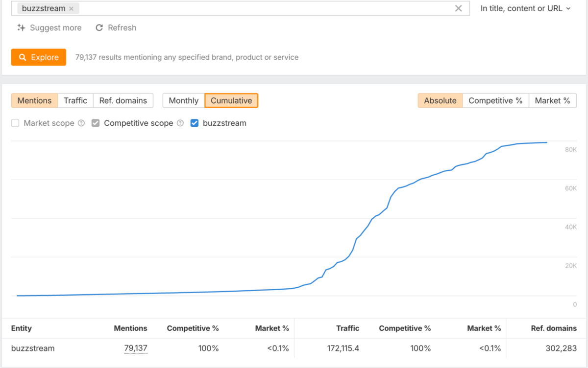Switch to the Ref. domains tab
Image resolution: width=588 pixels, height=368 pixels.
coord(123,101)
